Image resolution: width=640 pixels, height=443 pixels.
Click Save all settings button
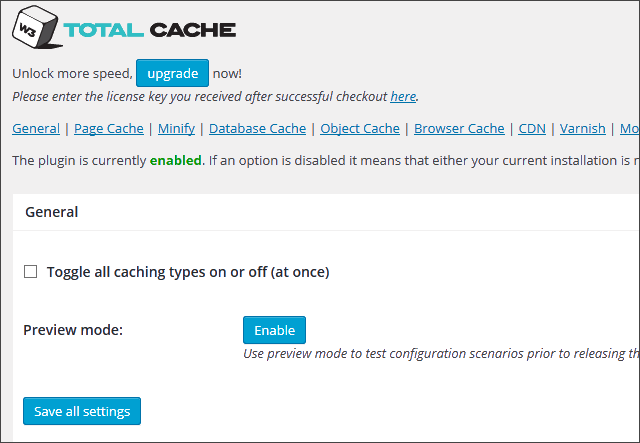(82, 411)
